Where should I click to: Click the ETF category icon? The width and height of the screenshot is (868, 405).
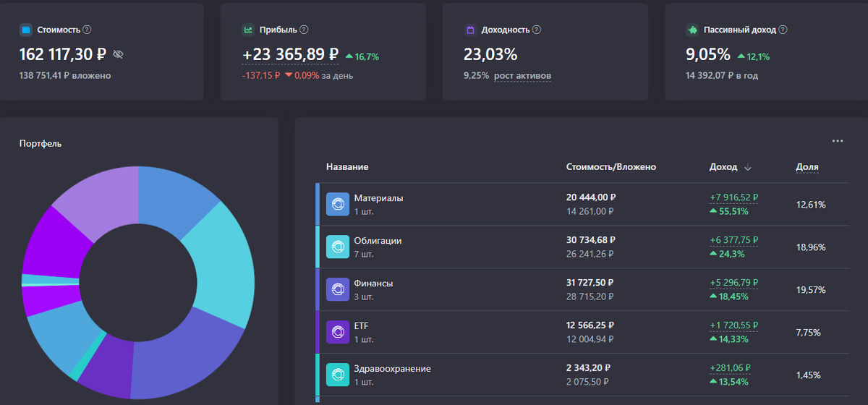point(338,332)
